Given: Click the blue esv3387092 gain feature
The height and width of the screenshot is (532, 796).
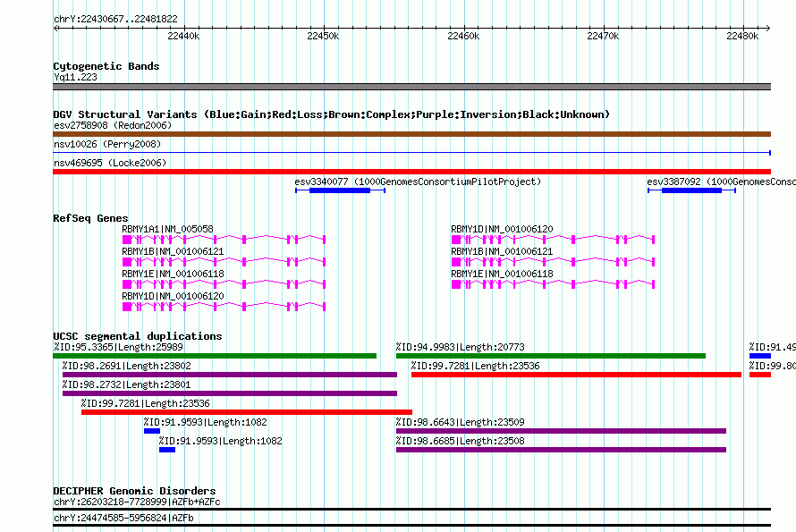Looking at the screenshot, I should [691, 190].
